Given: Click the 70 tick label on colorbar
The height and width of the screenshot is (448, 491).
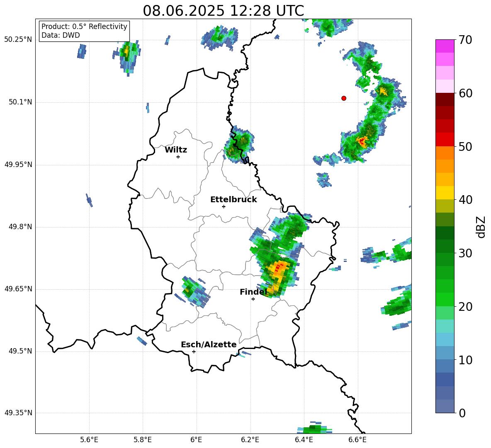Looking at the screenshot, I should click(x=465, y=40).
